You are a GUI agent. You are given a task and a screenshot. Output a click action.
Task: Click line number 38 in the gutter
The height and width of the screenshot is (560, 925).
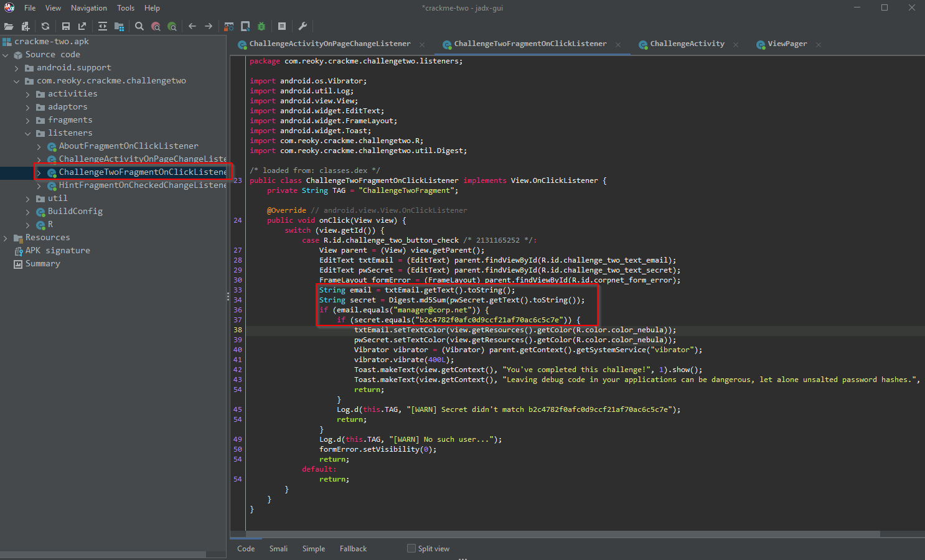tap(238, 330)
